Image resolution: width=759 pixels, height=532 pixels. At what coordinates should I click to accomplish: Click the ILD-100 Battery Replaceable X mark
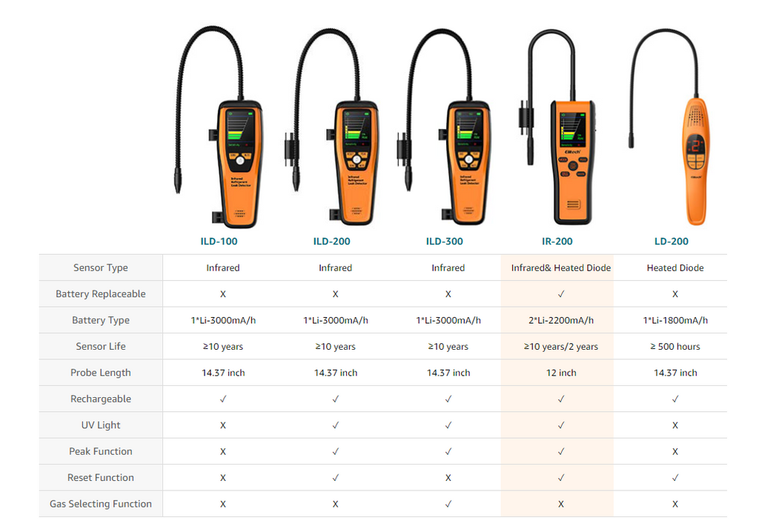click(223, 294)
